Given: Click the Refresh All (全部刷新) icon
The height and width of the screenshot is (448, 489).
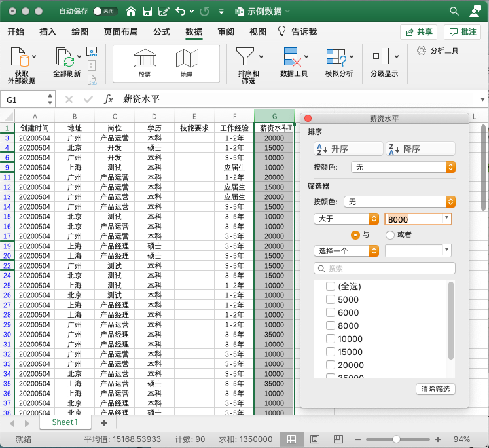Looking at the screenshot, I should tap(64, 58).
